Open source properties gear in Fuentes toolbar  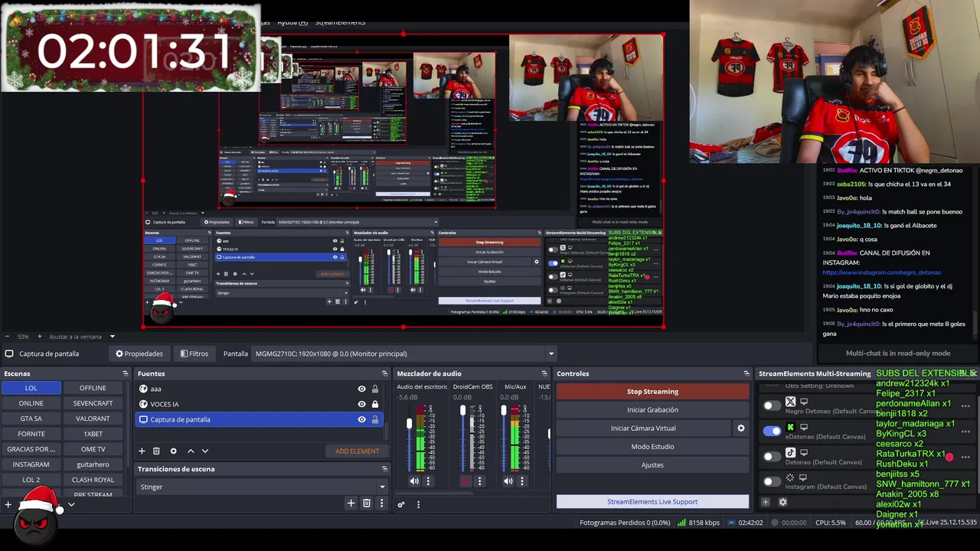tap(173, 451)
